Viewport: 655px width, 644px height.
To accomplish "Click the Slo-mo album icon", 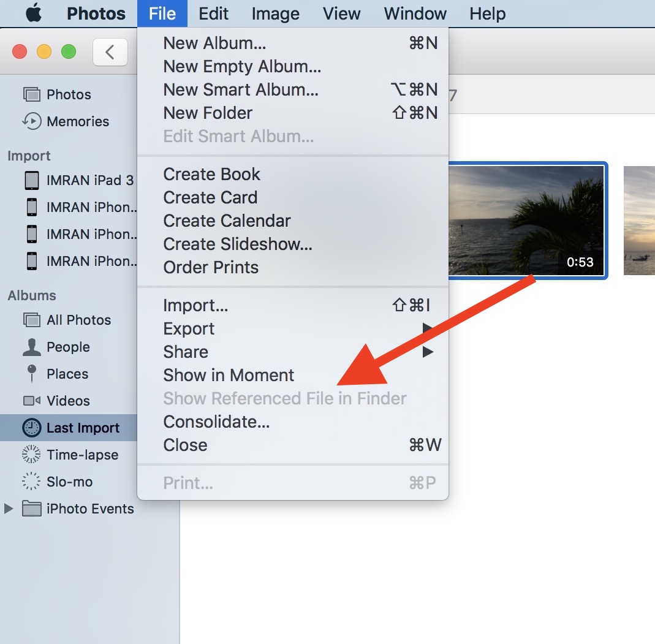I will tap(32, 481).
